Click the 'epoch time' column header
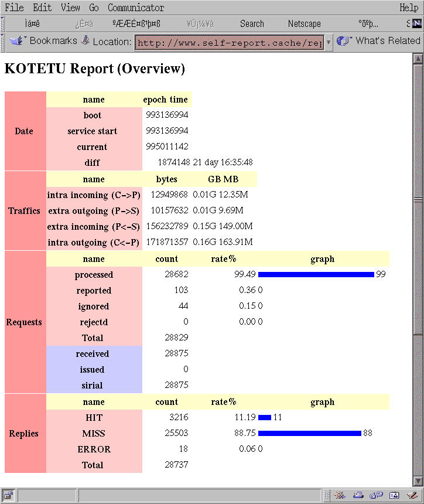This screenshot has height=504, width=424. pos(165,100)
